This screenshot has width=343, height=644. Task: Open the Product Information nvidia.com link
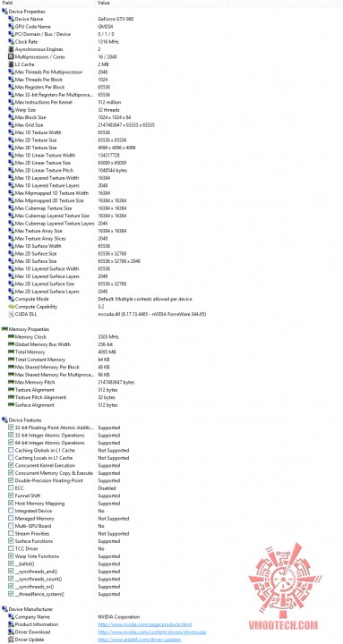click(x=145, y=624)
